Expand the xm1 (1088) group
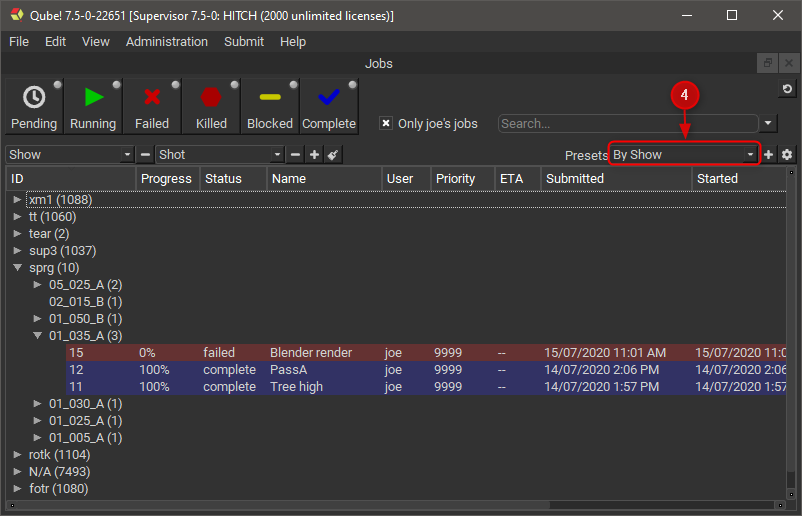 point(17,200)
